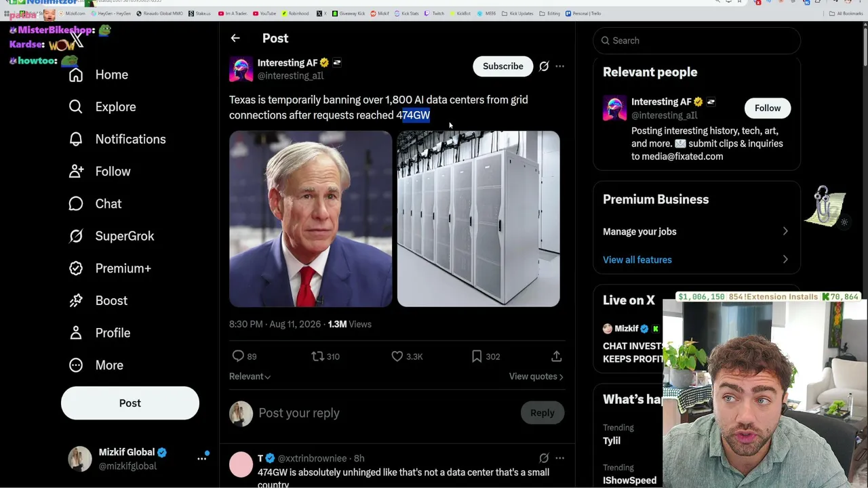Like the post with 3.3K likes
Viewport: 868px width, 488px height.
(x=397, y=357)
